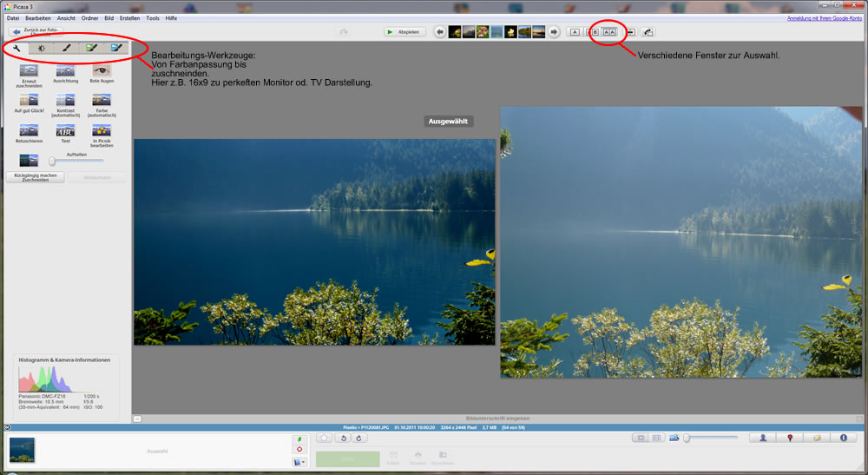Open the Ansicht menu
Screen dimensions: 868x475
point(66,17)
